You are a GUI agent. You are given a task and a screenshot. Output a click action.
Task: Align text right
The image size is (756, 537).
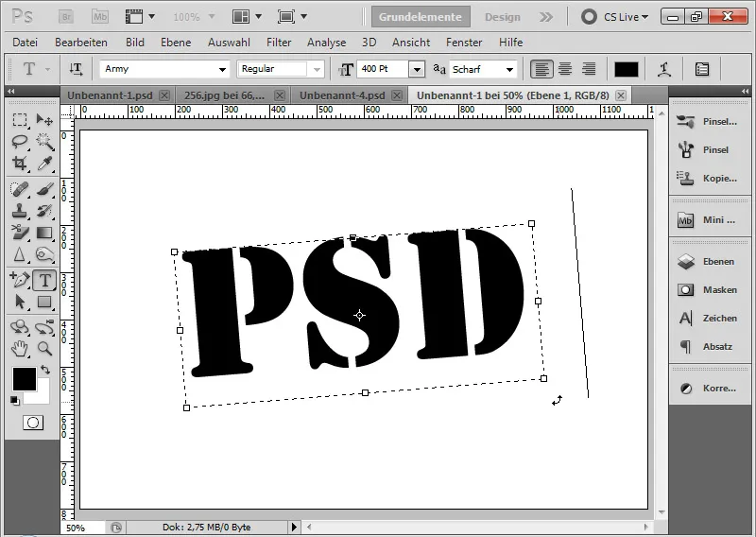tap(589, 69)
